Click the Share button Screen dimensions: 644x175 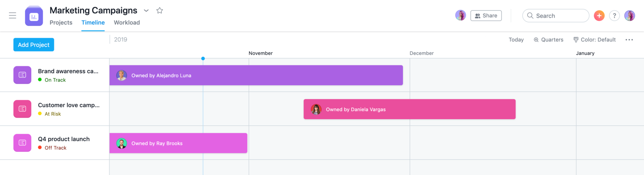click(486, 16)
